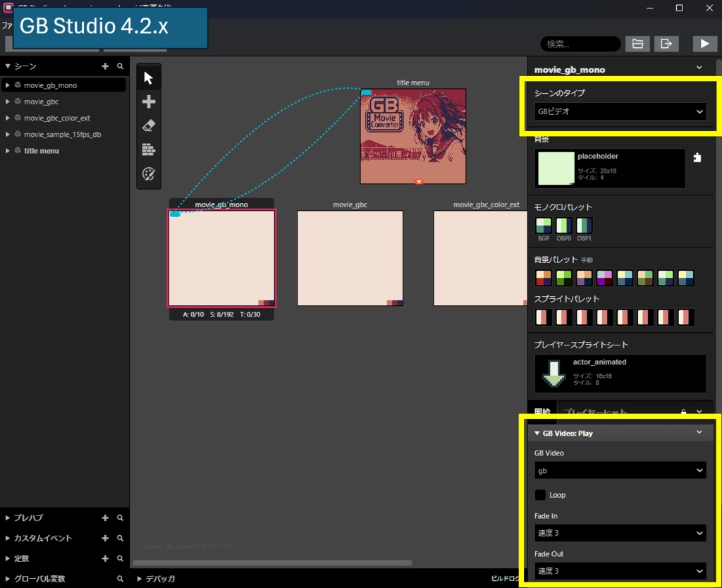Enable the Loop checkbox
This screenshot has width=722, height=588.
point(540,495)
